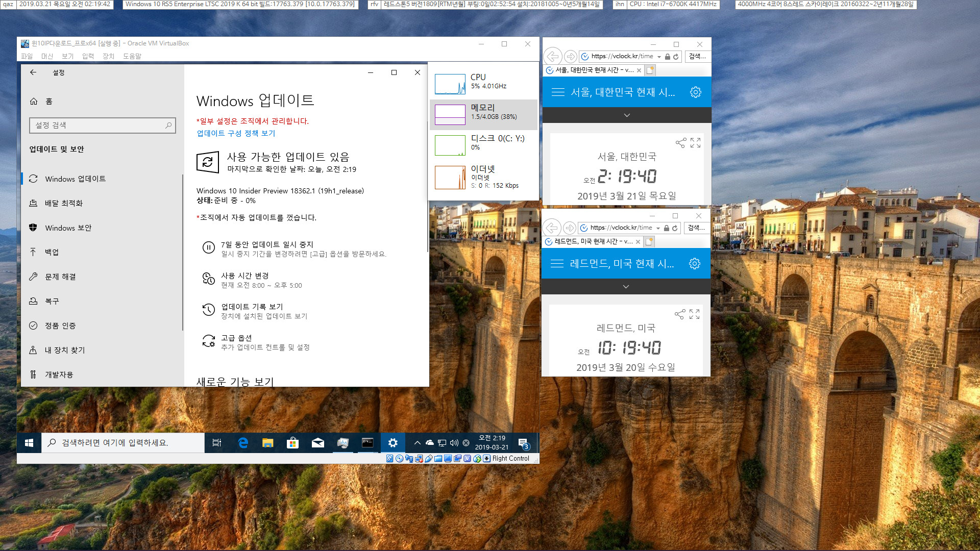Screen dimensions: 980x551
Task: Click the guest Windows Start button
Action: [29, 443]
